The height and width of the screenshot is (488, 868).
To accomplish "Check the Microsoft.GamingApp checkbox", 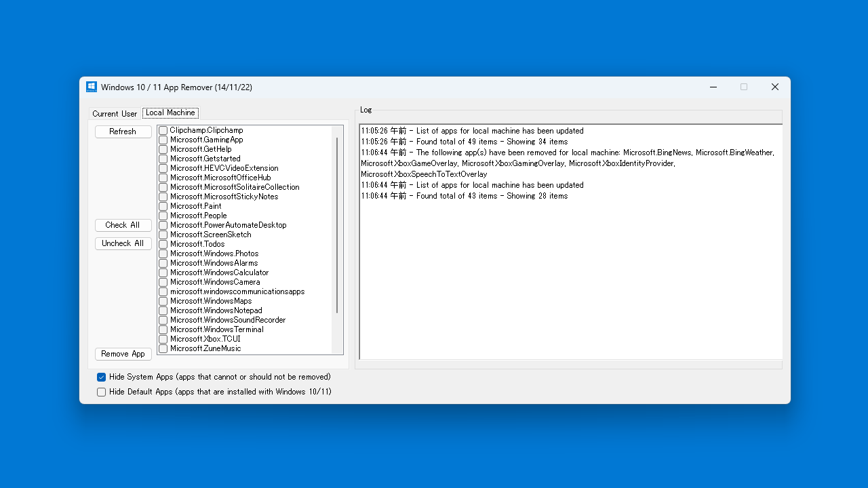I will tap(163, 140).
